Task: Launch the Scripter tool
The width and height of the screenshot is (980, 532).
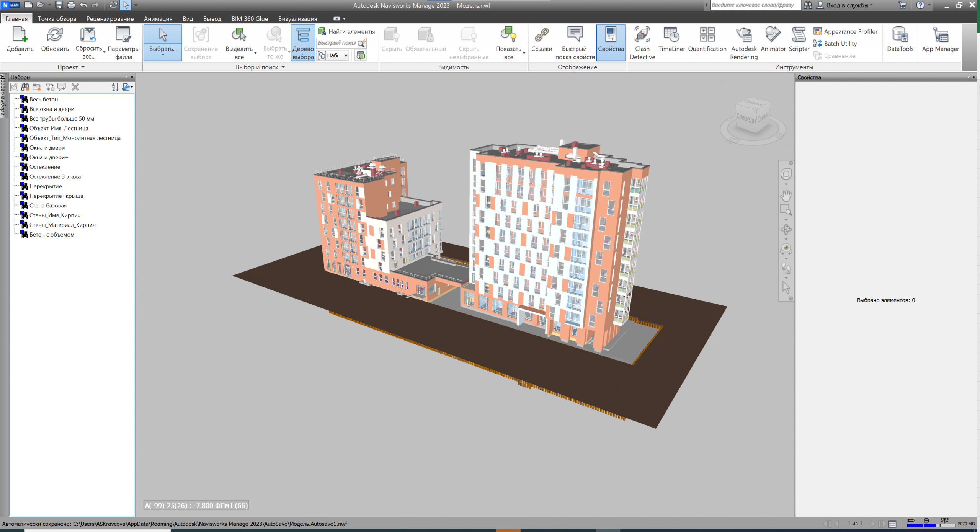Action: click(799, 40)
